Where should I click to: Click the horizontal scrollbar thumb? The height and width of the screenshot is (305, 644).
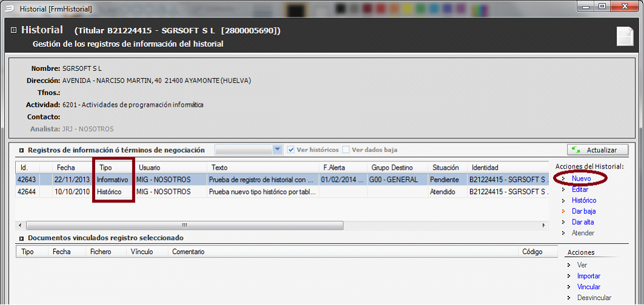click(184, 226)
